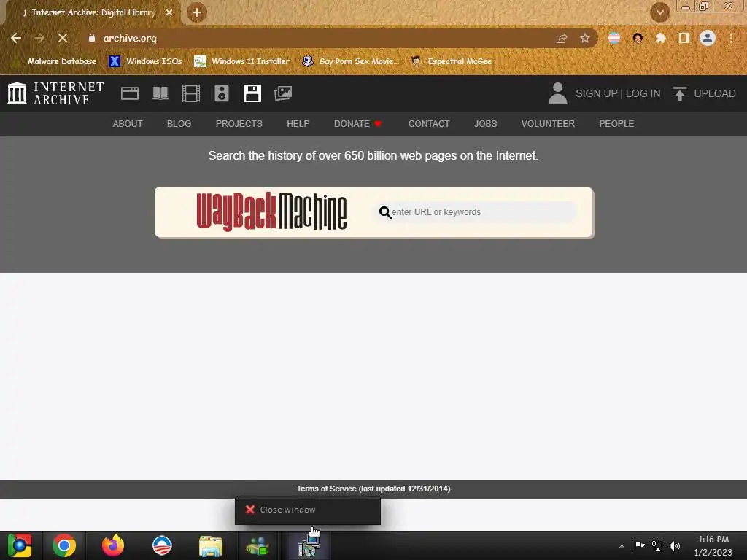
Task: Click the SIGN UP link
Action: 596,93
